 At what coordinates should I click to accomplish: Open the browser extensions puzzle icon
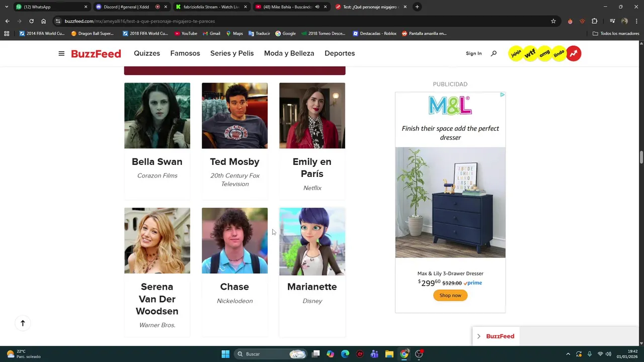(x=595, y=21)
